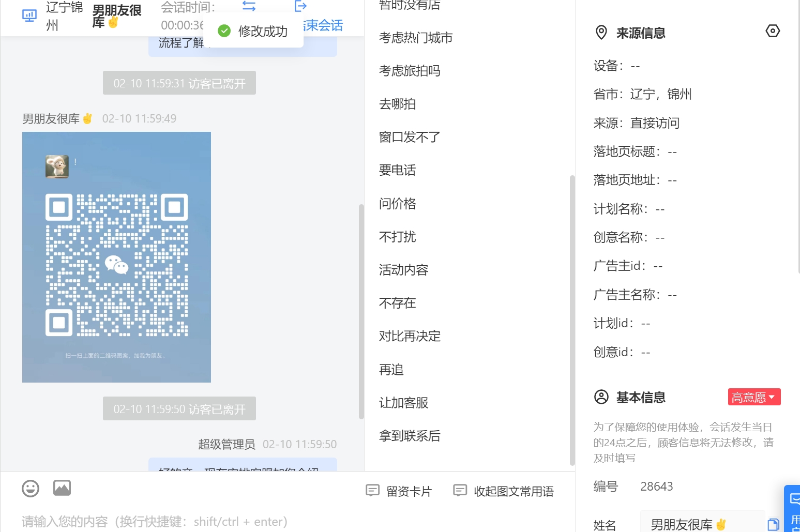Select quick phrase 对比再决定
This screenshot has width=800, height=532.
coord(410,336)
